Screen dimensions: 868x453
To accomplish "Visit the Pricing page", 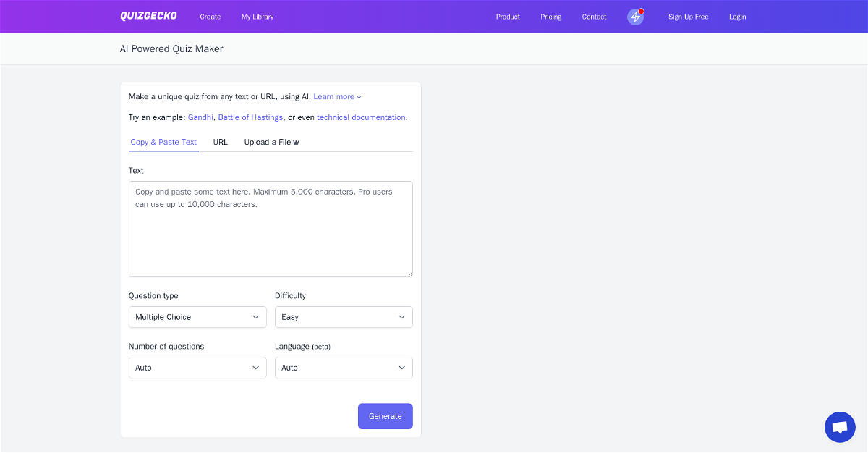I will 551,17.
